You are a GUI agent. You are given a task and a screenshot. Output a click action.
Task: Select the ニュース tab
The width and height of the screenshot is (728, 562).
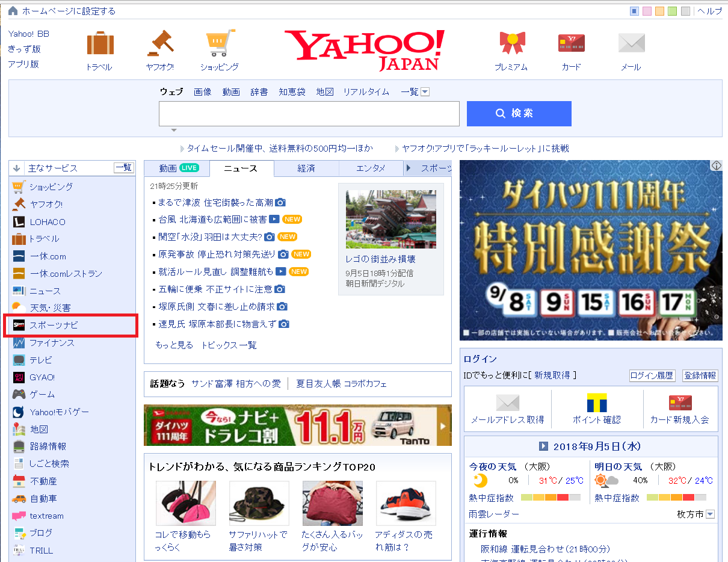tap(241, 168)
